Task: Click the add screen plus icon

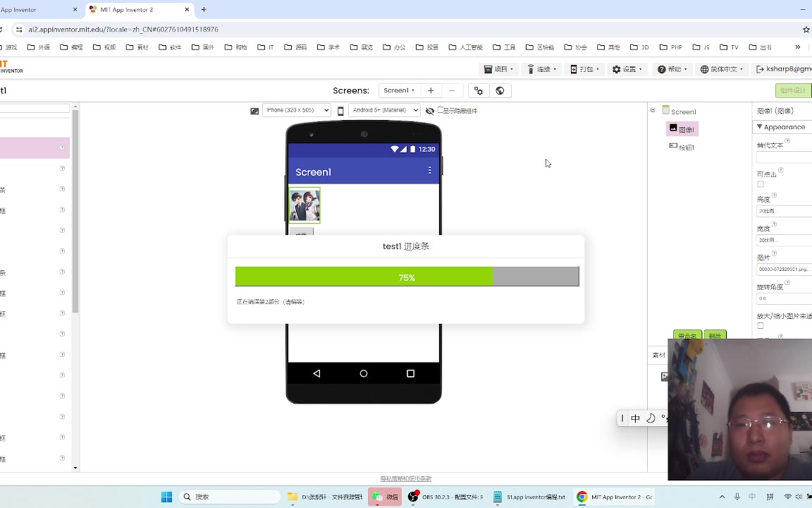Action: pos(431,90)
